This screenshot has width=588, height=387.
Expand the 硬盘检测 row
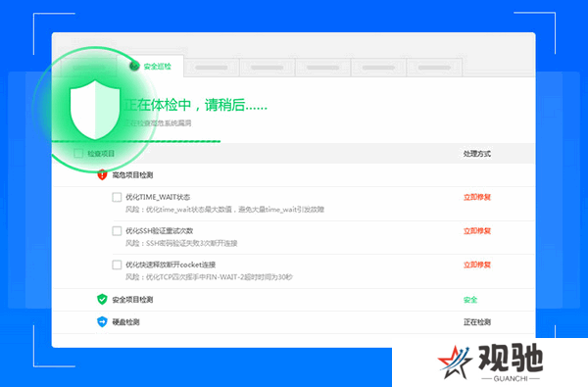293,322
